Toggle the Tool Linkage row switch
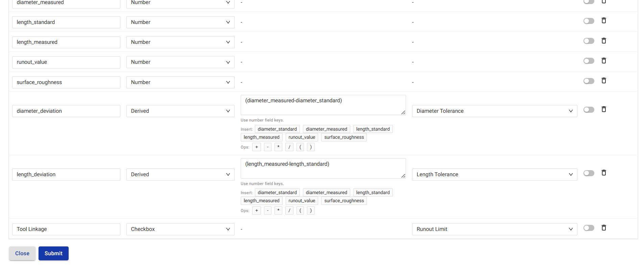 (589, 228)
